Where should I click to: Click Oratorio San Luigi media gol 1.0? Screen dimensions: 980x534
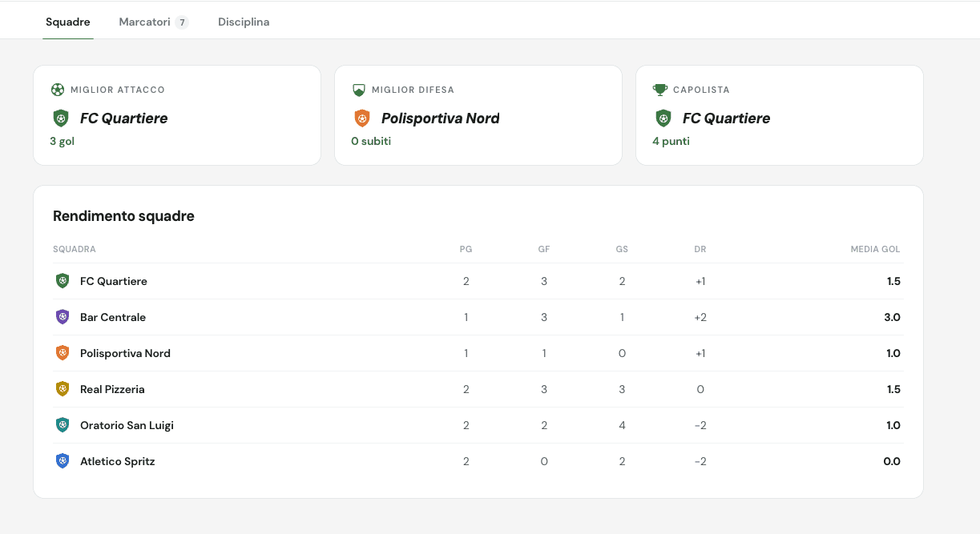893,425
